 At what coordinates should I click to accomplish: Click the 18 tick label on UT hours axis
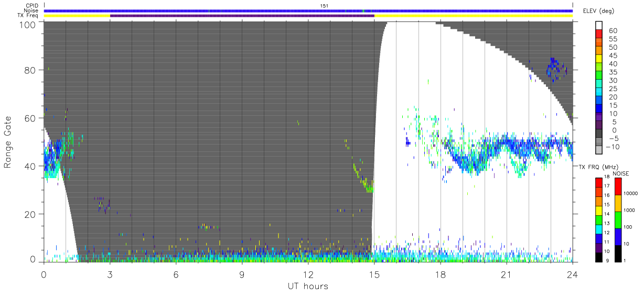[x=441, y=274]
